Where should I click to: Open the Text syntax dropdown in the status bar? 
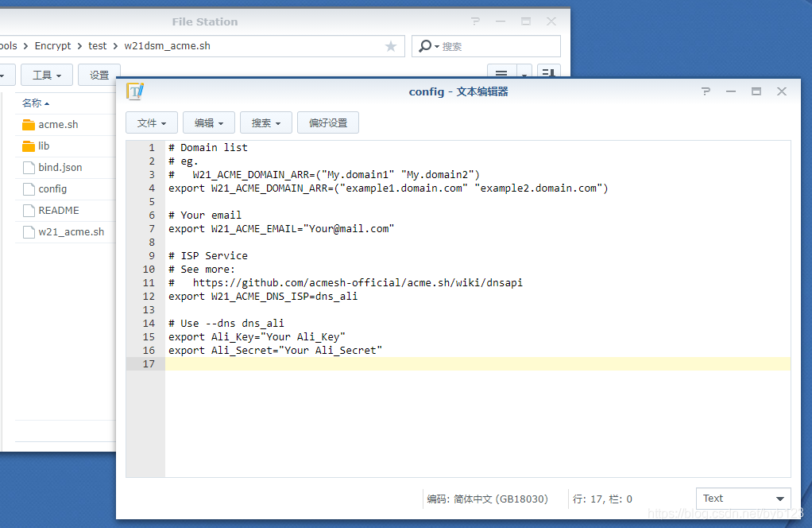tap(743, 498)
